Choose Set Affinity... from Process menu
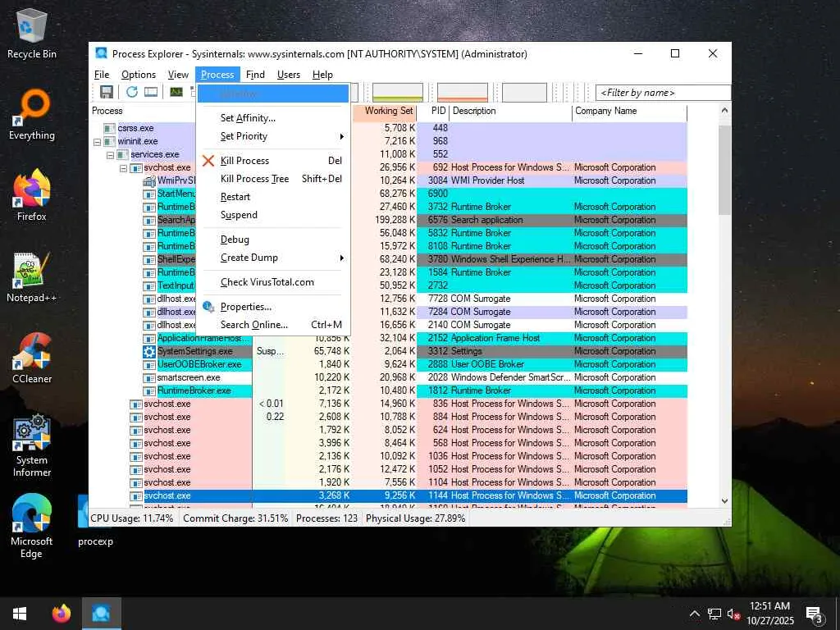 pos(274,118)
